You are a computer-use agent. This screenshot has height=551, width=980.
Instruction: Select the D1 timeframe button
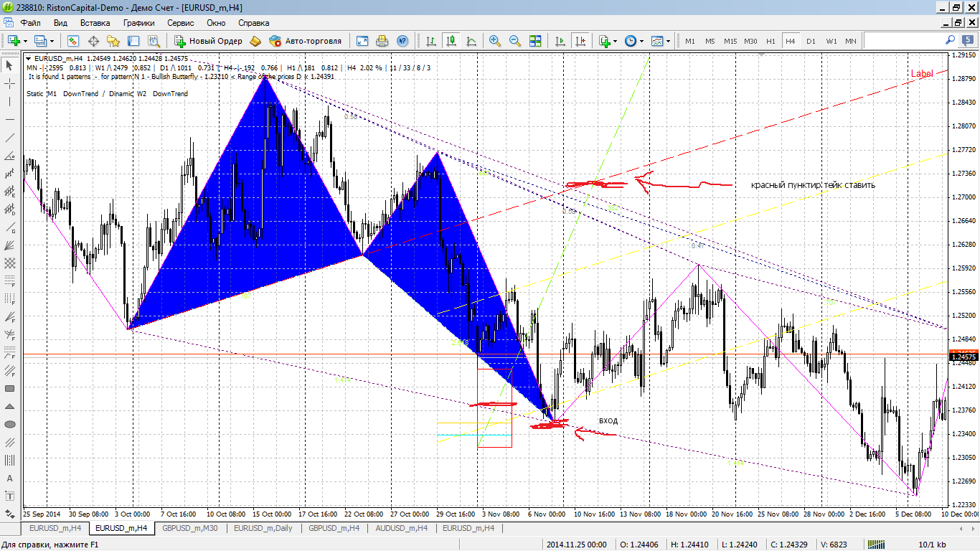(x=811, y=41)
